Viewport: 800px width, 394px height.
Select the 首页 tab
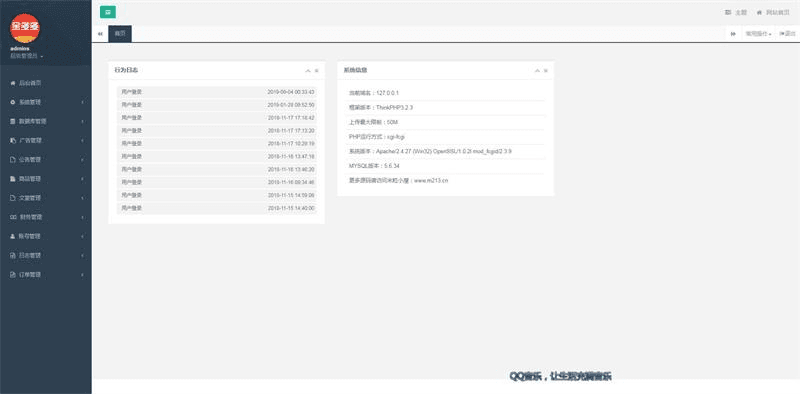pyautogui.click(x=120, y=34)
